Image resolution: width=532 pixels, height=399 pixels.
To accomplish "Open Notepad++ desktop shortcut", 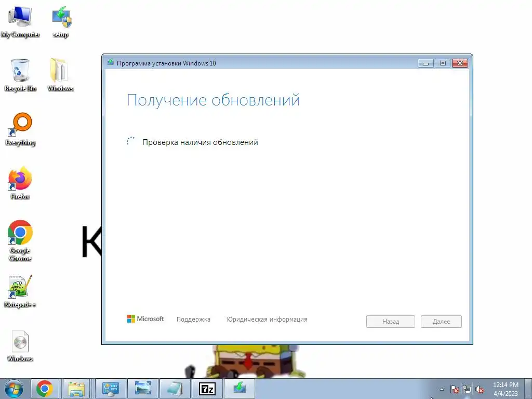I will (20, 291).
